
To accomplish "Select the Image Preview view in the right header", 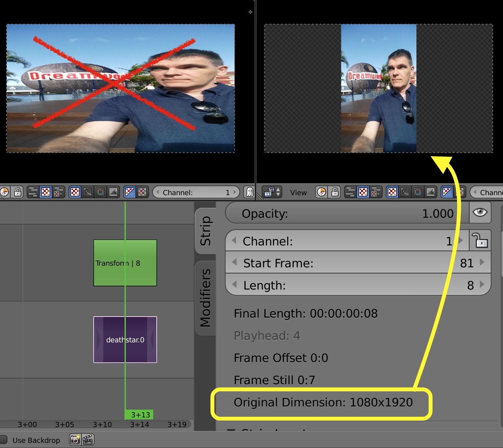I will click(x=363, y=192).
